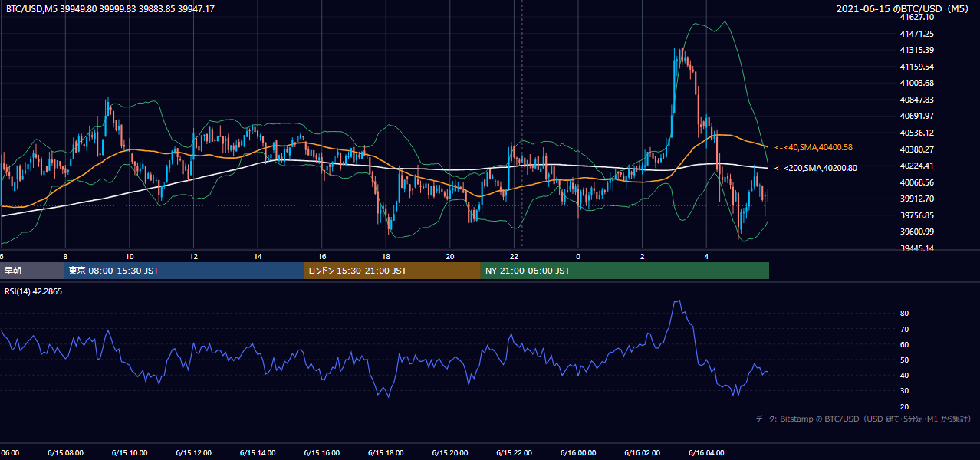Screen dimensions: 980x460
Task: Click price axis label 40380.27
Action: point(916,149)
